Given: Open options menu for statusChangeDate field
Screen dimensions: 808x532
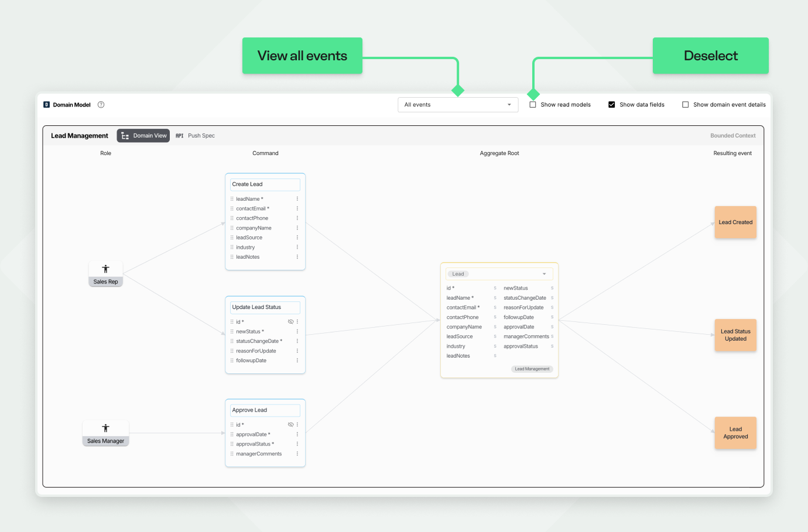Looking at the screenshot, I should [x=297, y=341].
